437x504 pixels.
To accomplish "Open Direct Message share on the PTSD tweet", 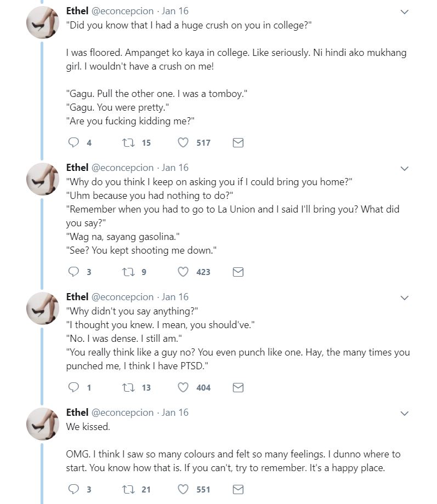I will point(238,387).
